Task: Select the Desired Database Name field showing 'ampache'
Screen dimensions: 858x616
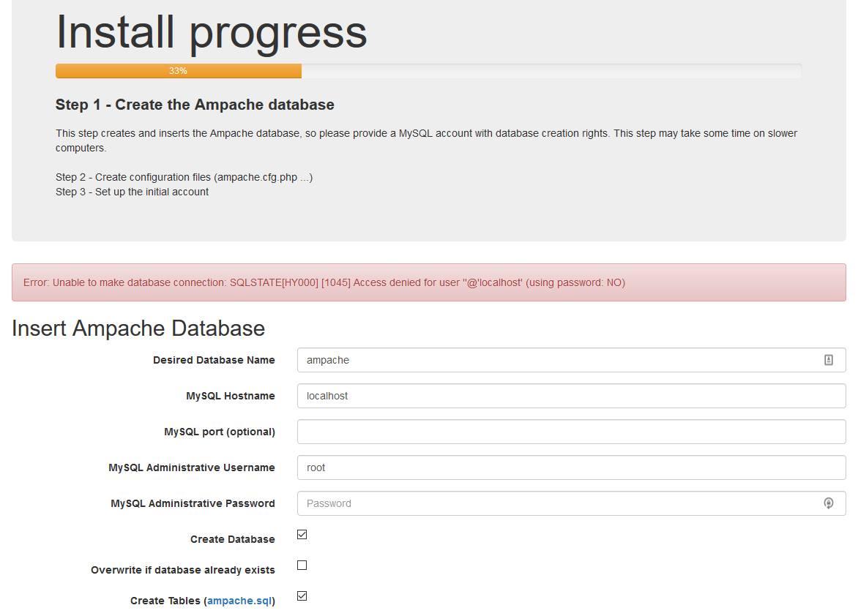Action: pos(512,359)
